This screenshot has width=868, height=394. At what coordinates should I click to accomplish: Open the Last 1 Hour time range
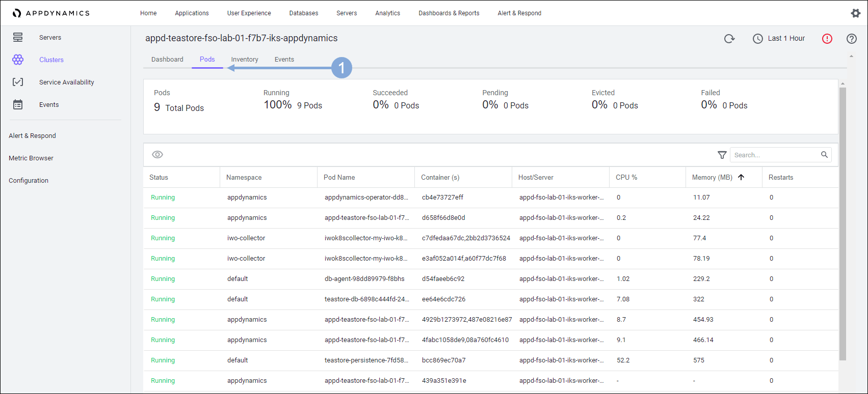pos(779,39)
